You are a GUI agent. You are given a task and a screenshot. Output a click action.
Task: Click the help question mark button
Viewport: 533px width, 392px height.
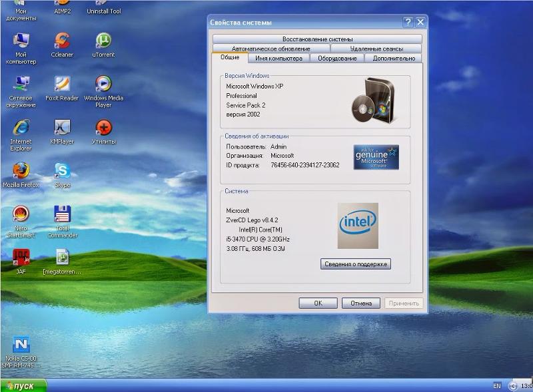tap(408, 23)
